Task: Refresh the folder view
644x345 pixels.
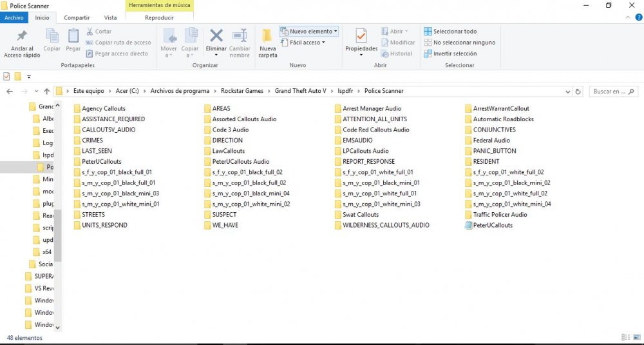Action: pos(578,92)
